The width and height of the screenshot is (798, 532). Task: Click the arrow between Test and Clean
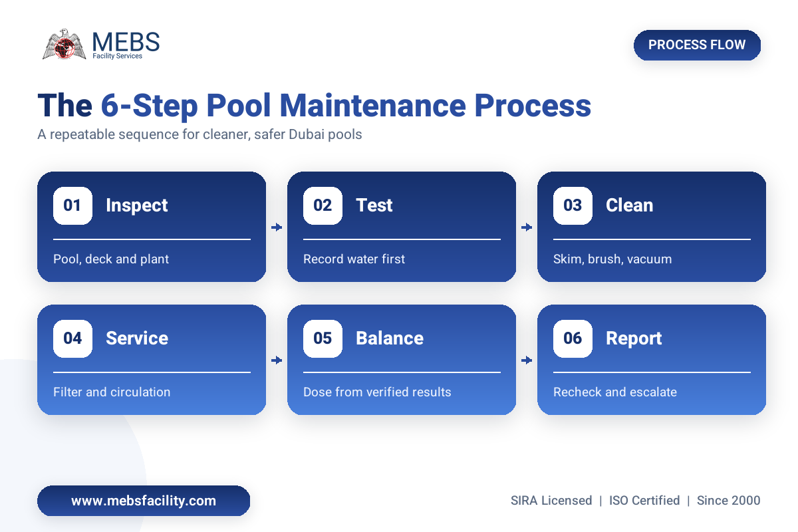point(527,227)
